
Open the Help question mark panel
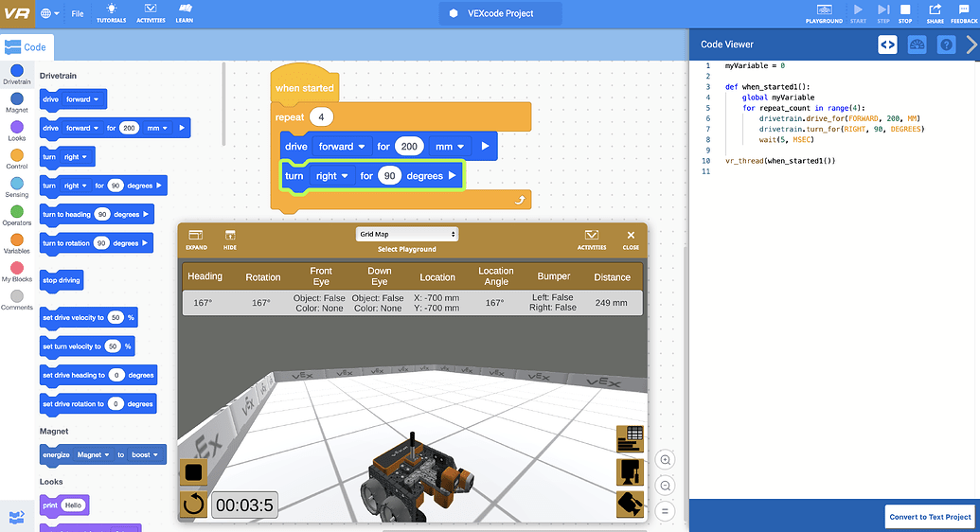click(946, 44)
